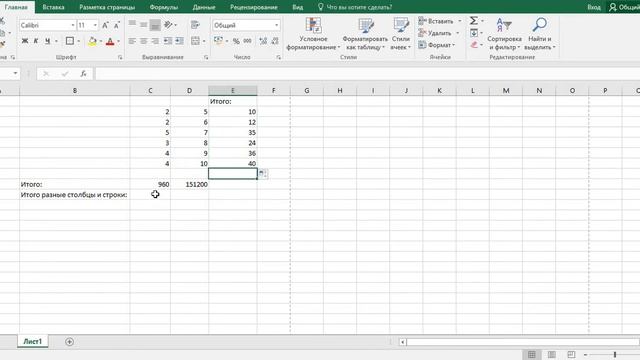Click the Fill down icon
This screenshot has height=360, width=640.
tap(473, 33)
